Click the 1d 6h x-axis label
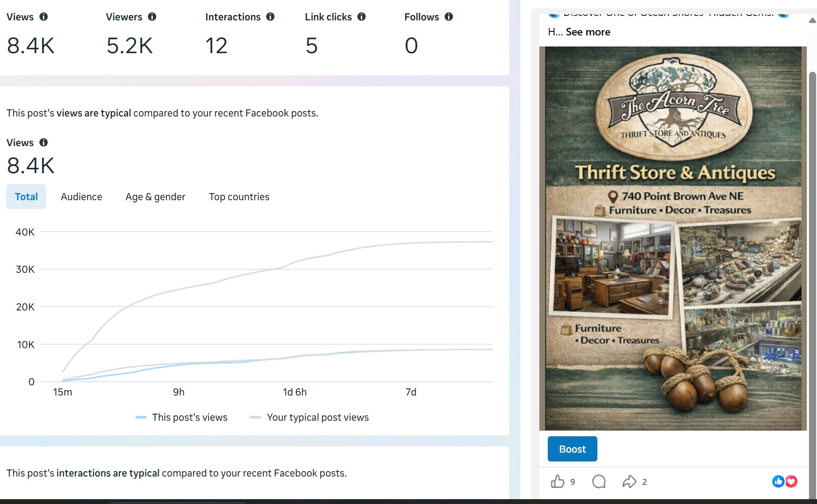The height and width of the screenshot is (504, 817). pos(295,392)
